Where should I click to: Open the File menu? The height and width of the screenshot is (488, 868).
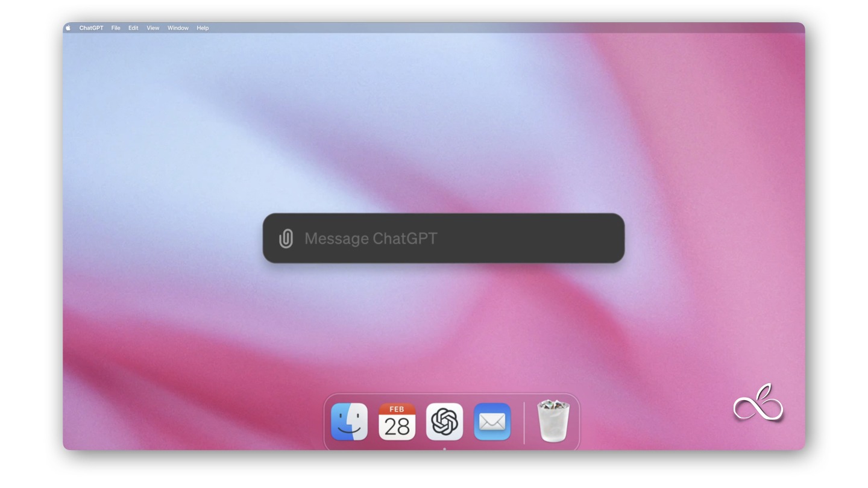[116, 28]
